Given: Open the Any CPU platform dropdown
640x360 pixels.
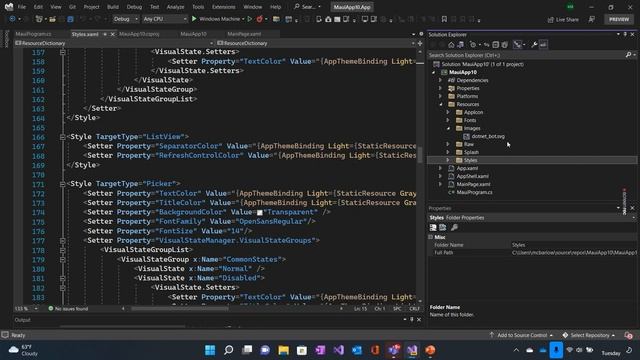Looking at the screenshot, I should click(164, 19).
